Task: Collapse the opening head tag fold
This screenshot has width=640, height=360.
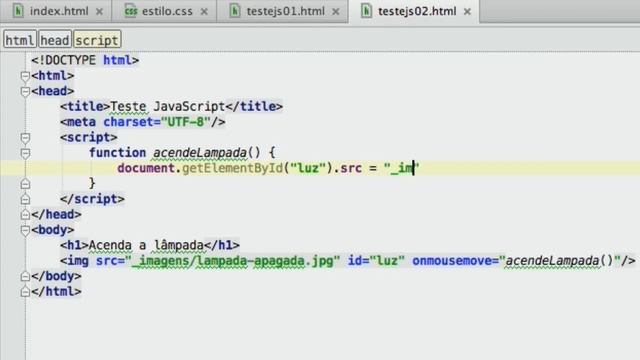Action: [25, 91]
